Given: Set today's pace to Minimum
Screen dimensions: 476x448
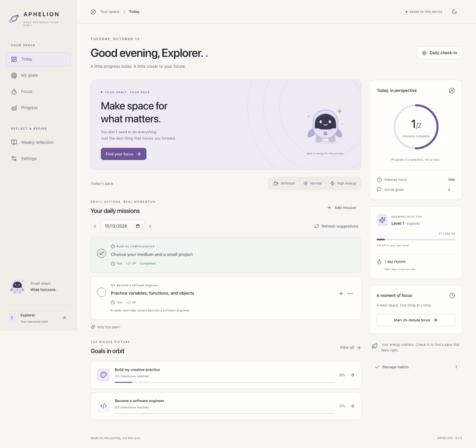Looking at the screenshot, I should point(284,183).
